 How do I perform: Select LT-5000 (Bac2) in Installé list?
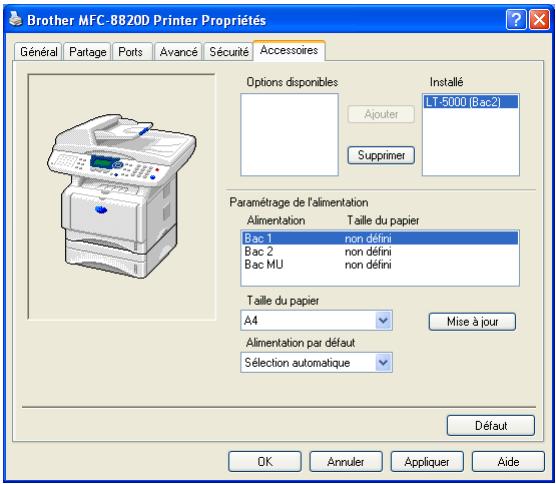click(x=471, y=102)
